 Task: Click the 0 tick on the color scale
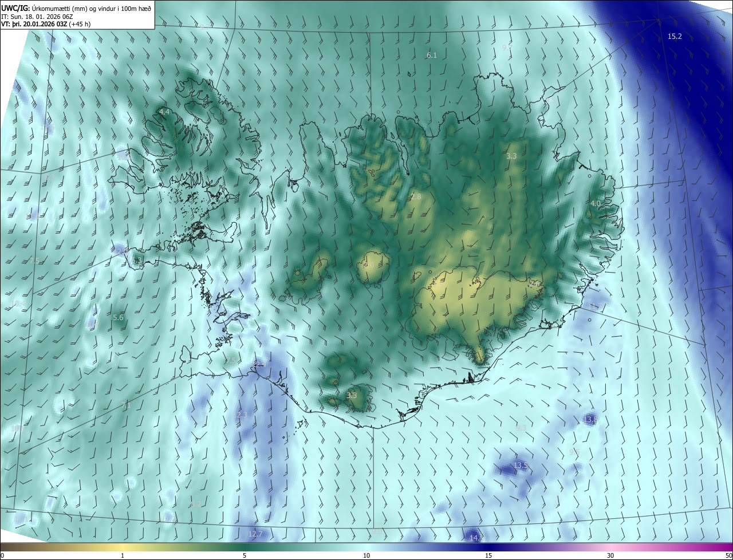coord(2,556)
